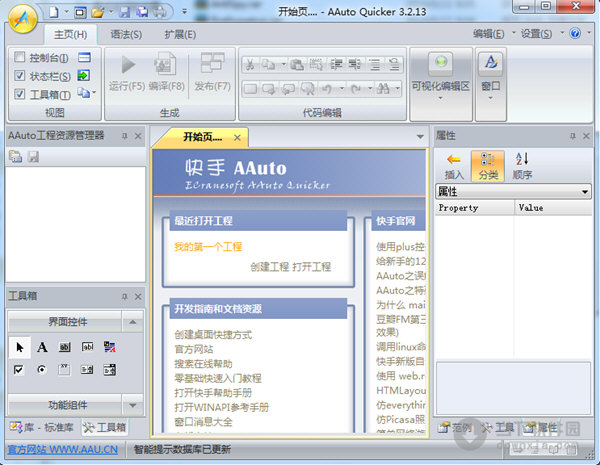This screenshot has width=600, height=465.
Task: Select the checkbox control tool in toolbox
Action: pyautogui.click(x=18, y=370)
